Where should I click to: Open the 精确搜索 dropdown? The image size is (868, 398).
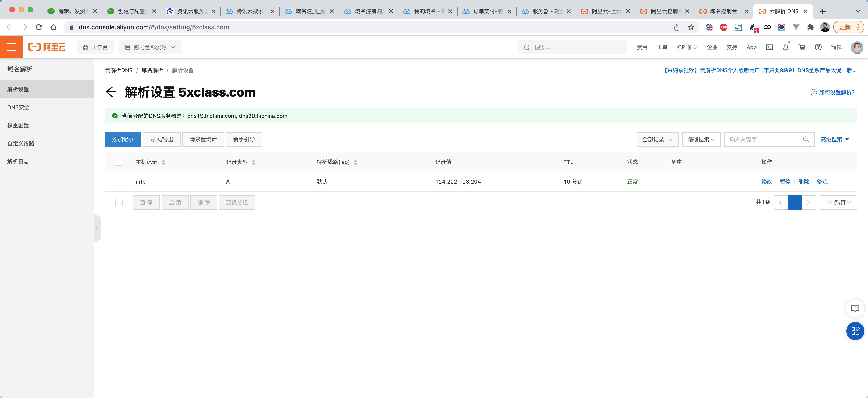click(x=701, y=139)
